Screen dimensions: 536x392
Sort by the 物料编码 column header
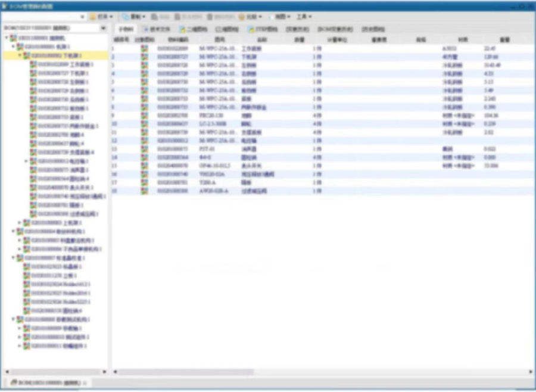coord(177,40)
